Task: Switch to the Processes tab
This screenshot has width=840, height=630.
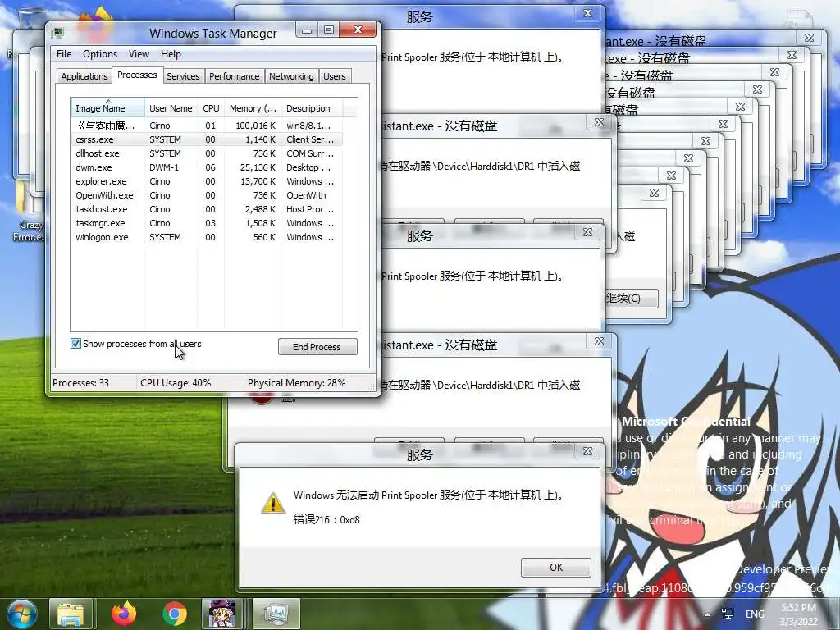Action: [137, 75]
